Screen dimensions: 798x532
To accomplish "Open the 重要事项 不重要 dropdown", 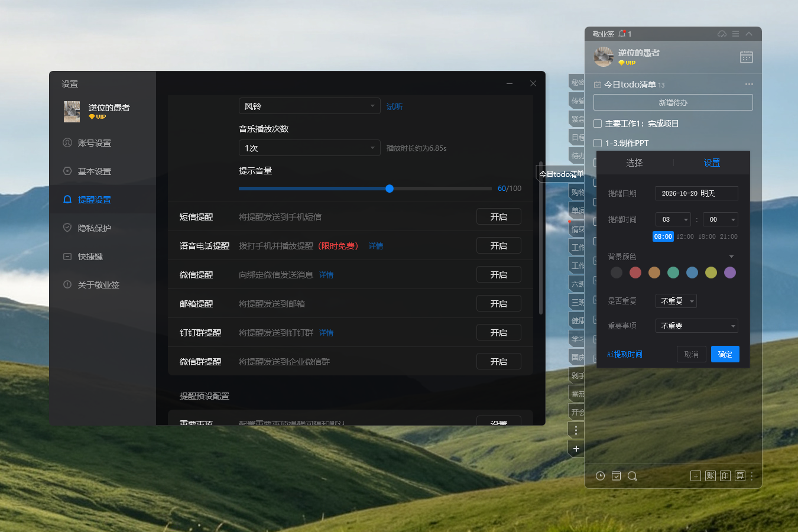I will tap(697, 326).
